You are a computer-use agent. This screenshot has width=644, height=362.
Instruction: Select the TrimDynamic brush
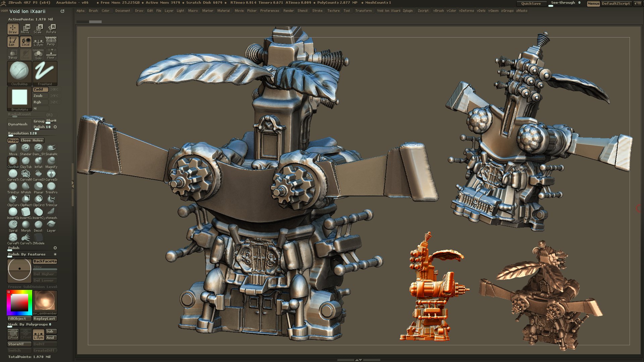click(x=13, y=187)
